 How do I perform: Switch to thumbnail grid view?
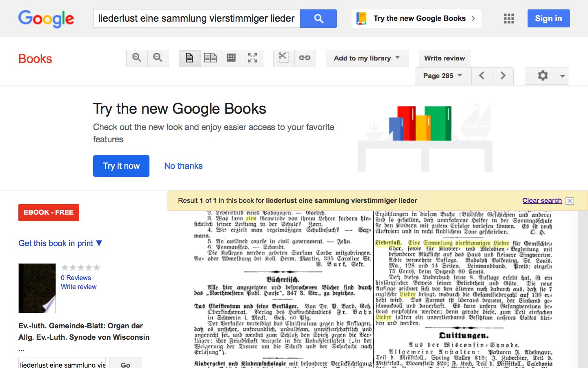pyautogui.click(x=231, y=58)
